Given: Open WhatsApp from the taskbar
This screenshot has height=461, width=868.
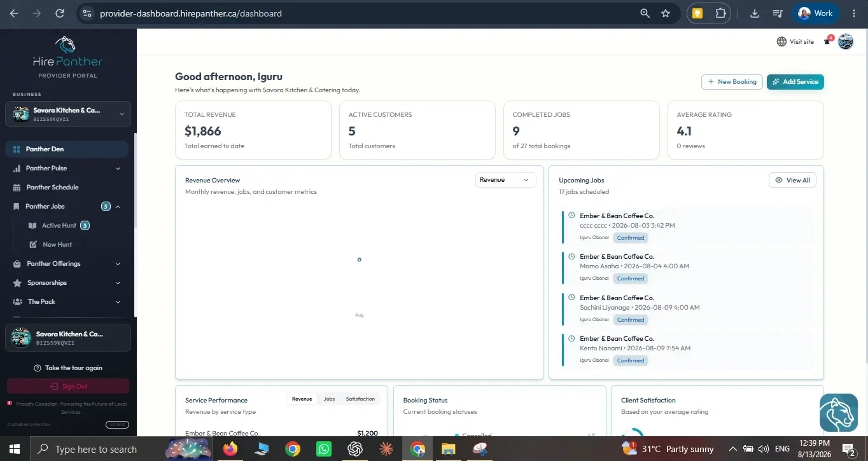Looking at the screenshot, I should coord(324,449).
